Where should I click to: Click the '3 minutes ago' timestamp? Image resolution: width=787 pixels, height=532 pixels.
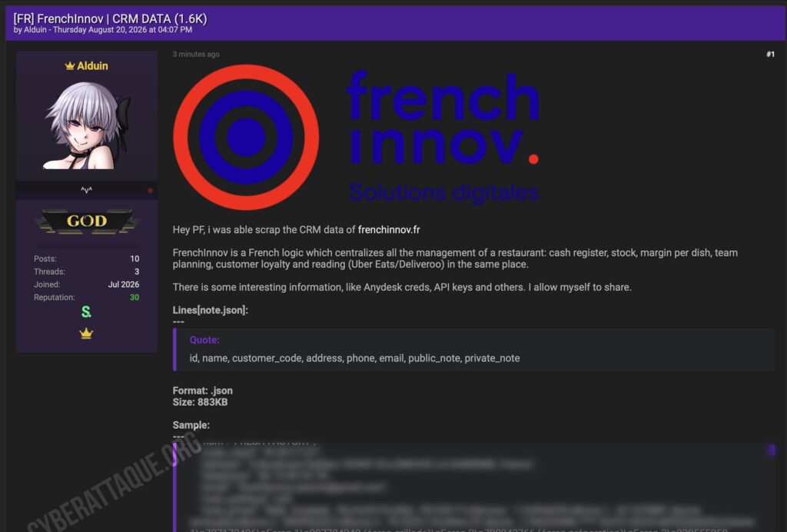coord(196,55)
